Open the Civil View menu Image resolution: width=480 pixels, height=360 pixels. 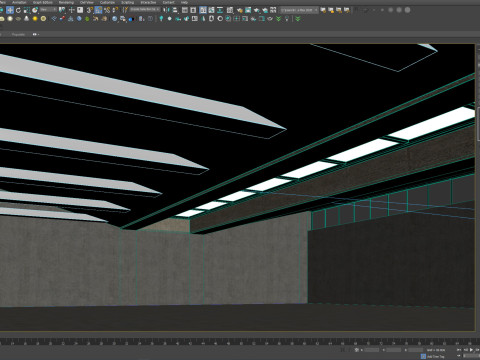pyautogui.click(x=87, y=2)
